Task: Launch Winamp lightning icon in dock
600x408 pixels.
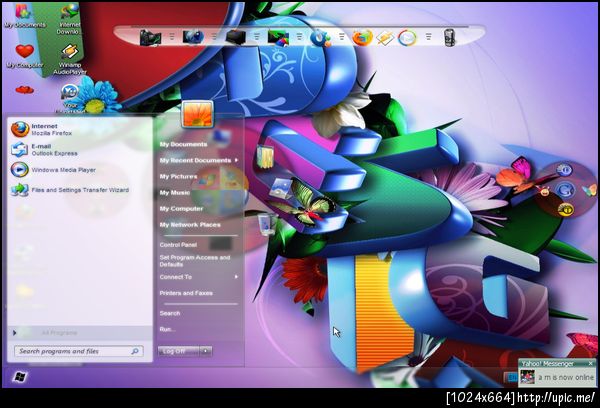Action: 385,38
